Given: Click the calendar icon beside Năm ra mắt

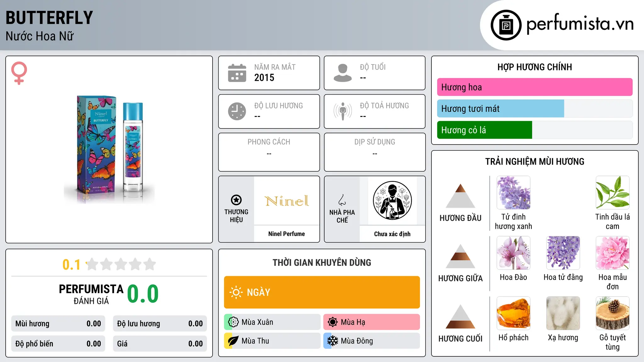Looking at the screenshot, I should [237, 73].
